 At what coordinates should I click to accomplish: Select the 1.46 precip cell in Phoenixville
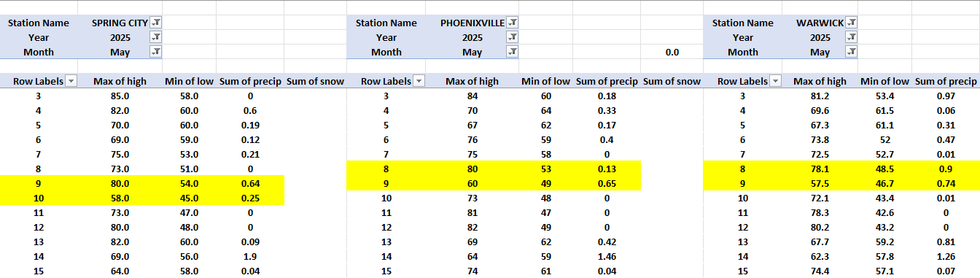607,256
